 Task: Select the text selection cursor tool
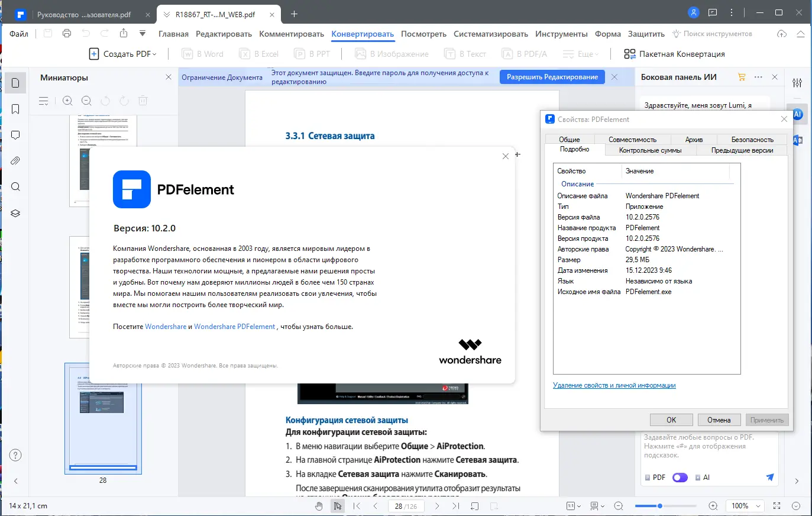[338, 506]
